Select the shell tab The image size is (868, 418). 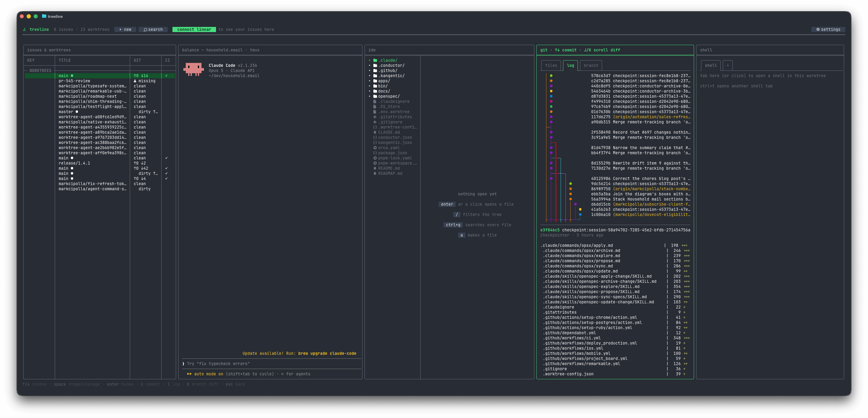coord(711,65)
